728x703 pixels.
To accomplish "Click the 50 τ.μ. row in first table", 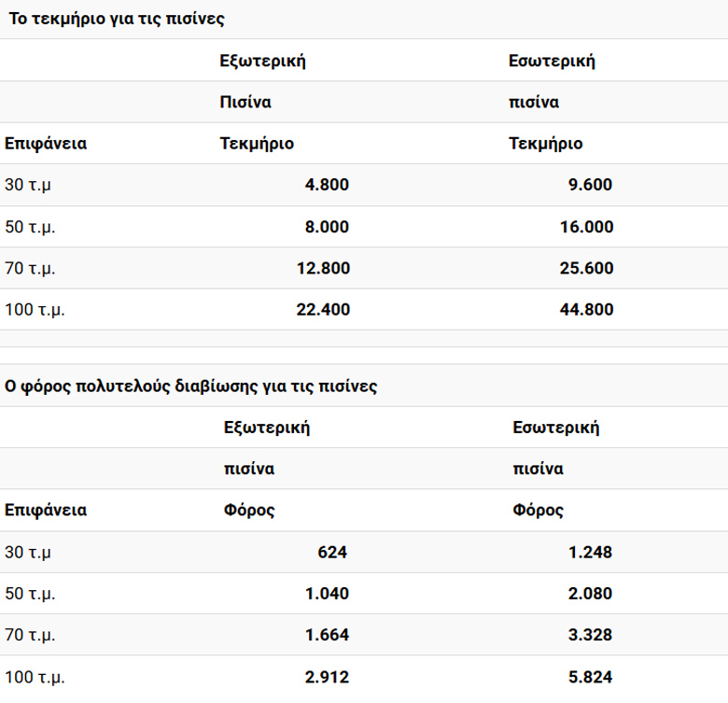I will 364,227.
